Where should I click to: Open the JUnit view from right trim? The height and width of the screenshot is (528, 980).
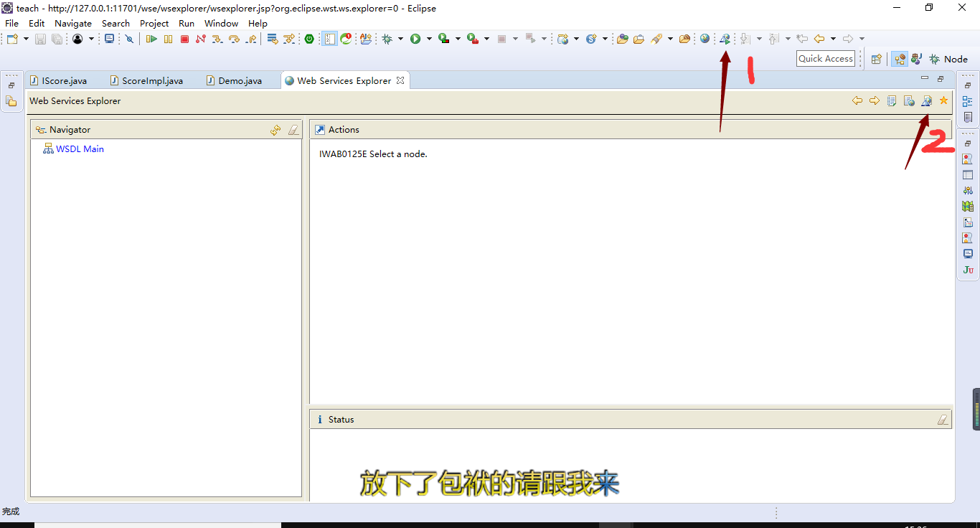pyautogui.click(x=968, y=270)
